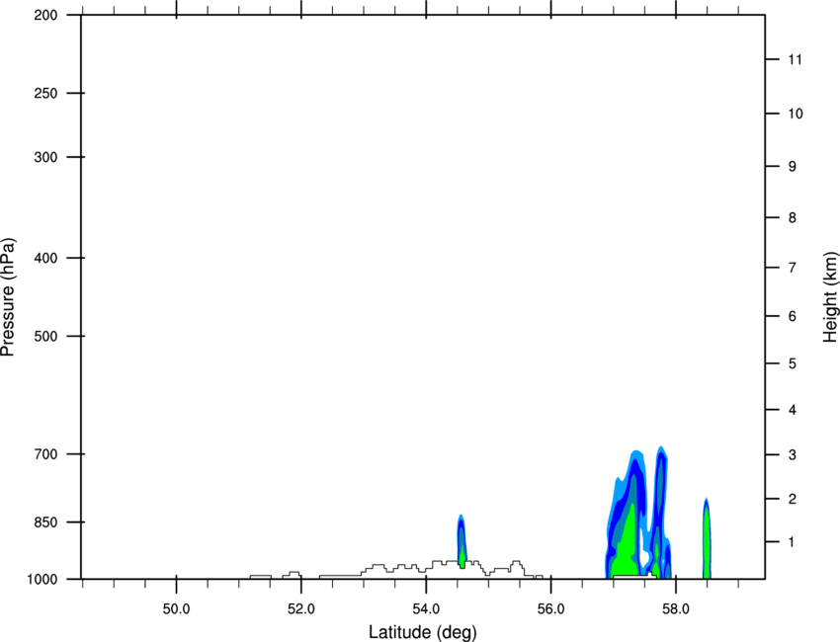Pick the 4 km height label

click(x=793, y=410)
